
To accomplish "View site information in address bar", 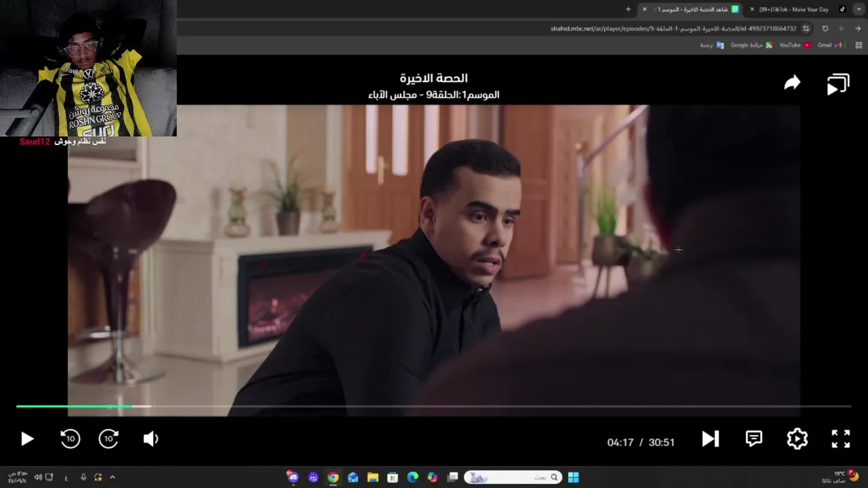I will 806,28.
